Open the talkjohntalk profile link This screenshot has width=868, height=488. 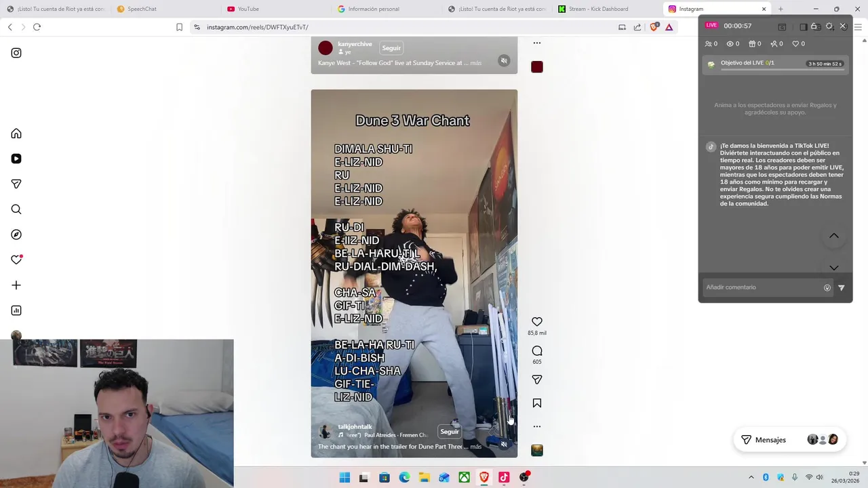click(x=355, y=427)
